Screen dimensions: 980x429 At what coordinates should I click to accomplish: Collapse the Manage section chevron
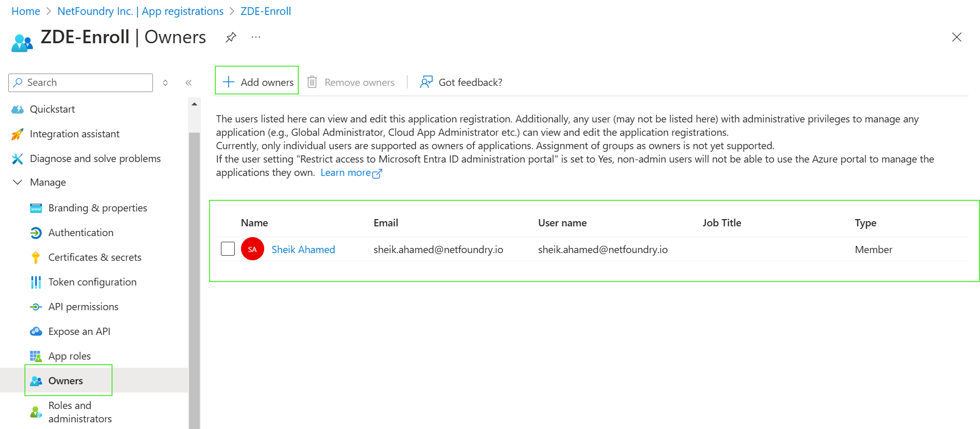(x=18, y=182)
